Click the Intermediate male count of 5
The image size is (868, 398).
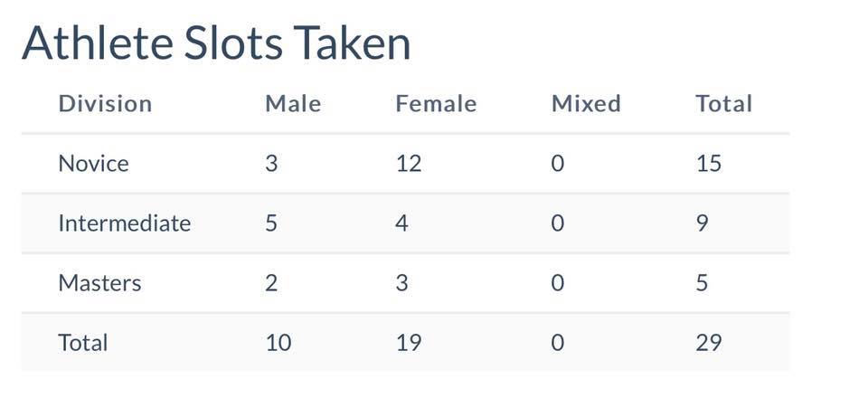(x=271, y=223)
